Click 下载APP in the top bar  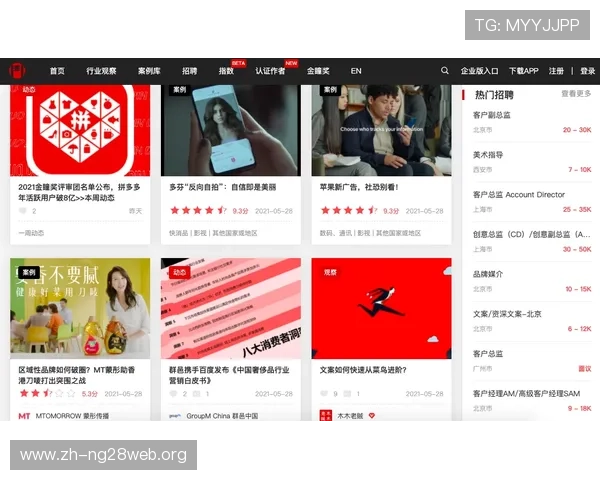(x=523, y=71)
